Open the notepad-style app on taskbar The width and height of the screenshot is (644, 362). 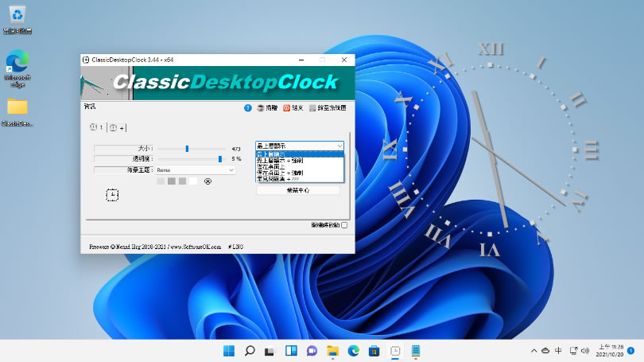416,351
